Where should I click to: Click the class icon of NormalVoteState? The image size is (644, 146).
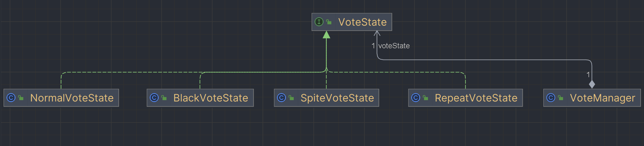[11, 98]
